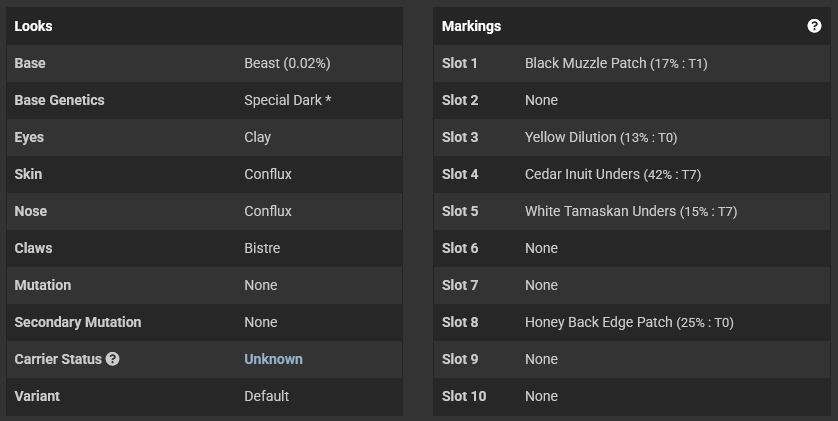Click the Cedar Inuit Unders marking entry
This screenshot has height=421, width=838.
coord(612,174)
